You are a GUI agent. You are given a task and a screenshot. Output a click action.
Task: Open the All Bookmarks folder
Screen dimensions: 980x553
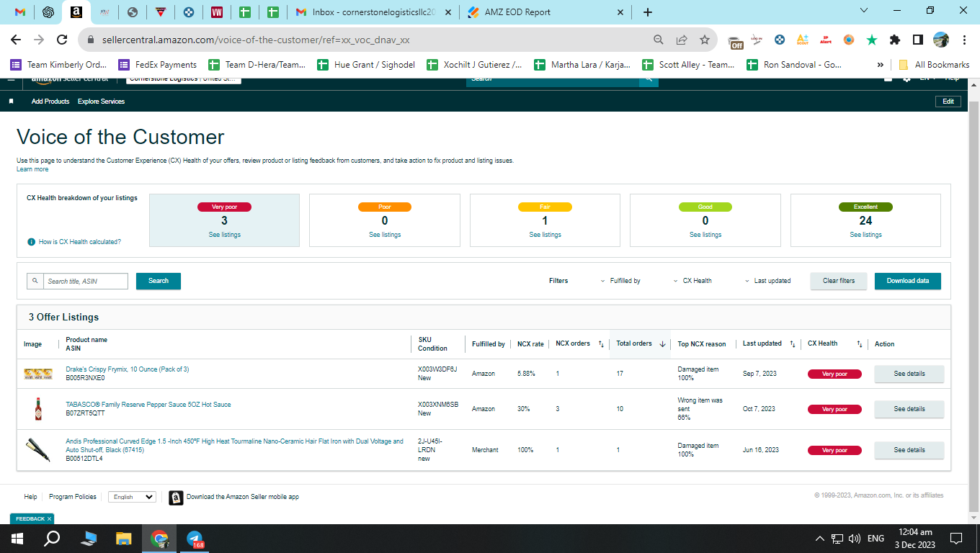934,64
